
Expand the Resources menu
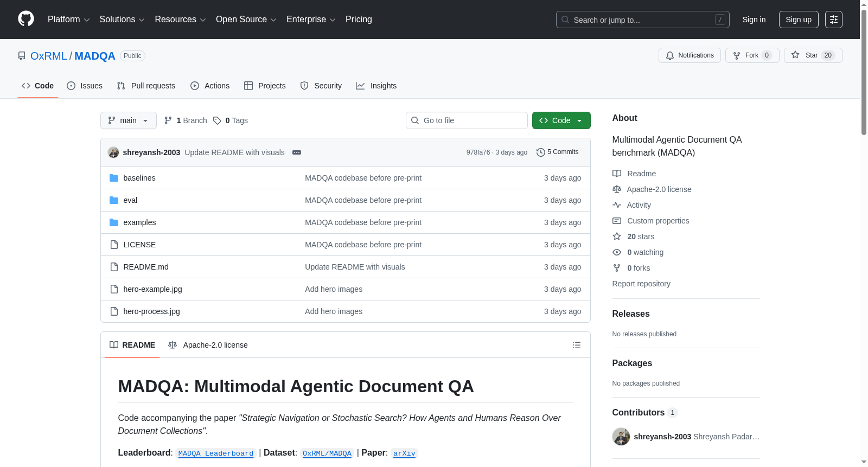tap(180, 20)
